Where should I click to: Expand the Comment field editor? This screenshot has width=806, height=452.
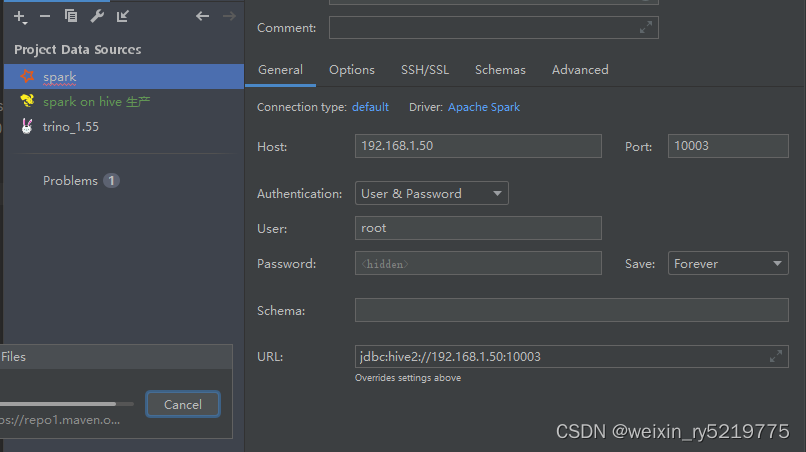pyautogui.click(x=646, y=27)
